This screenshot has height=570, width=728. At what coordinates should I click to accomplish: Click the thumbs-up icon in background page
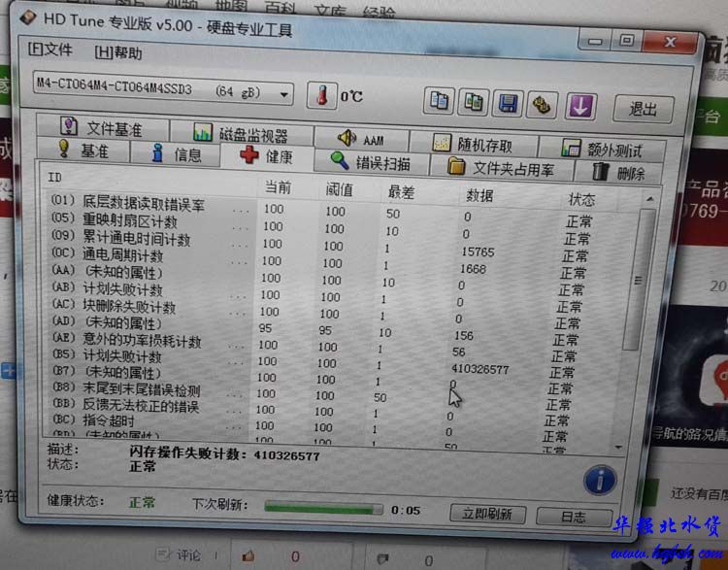(x=248, y=555)
